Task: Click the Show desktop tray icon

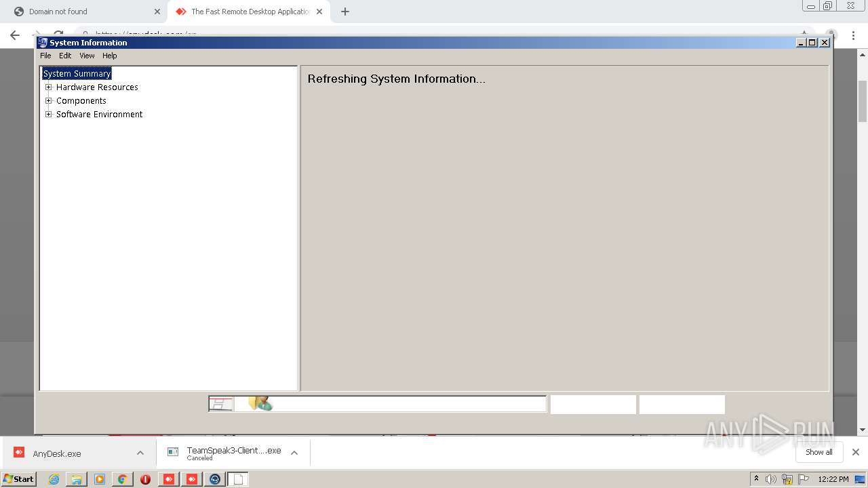Action: pos(861,479)
